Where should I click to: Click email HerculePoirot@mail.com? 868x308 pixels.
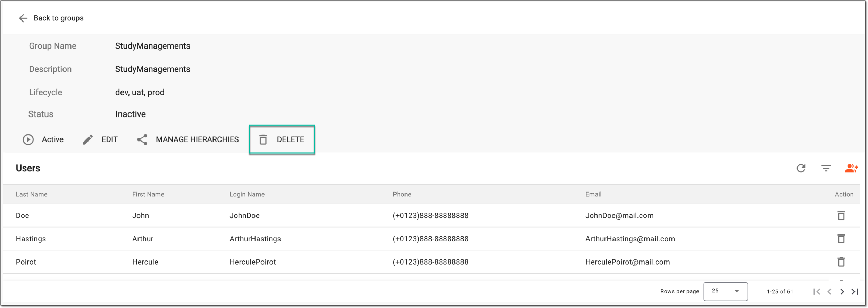(x=628, y=262)
